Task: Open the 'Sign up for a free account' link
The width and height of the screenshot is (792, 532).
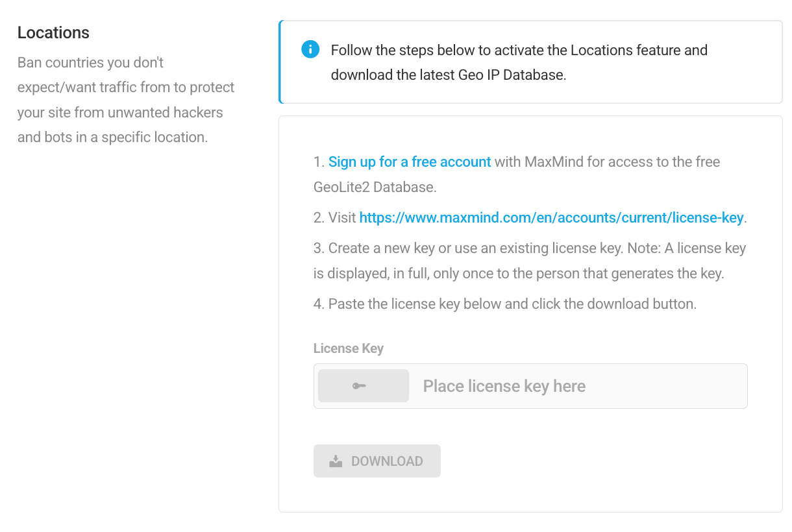Action: point(409,162)
